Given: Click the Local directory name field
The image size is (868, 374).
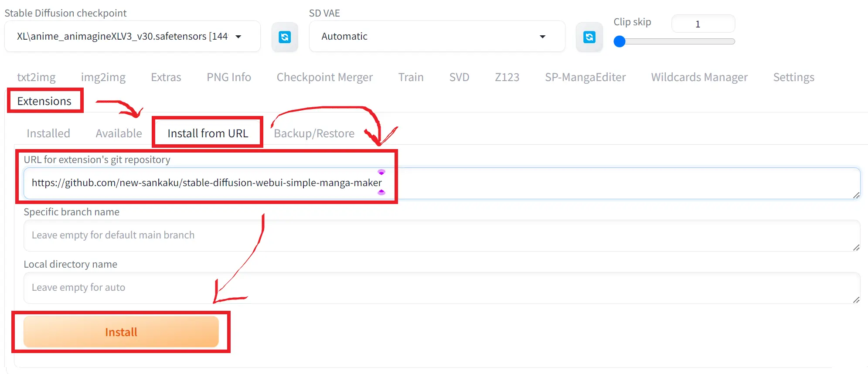Looking at the screenshot, I should click(442, 288).
